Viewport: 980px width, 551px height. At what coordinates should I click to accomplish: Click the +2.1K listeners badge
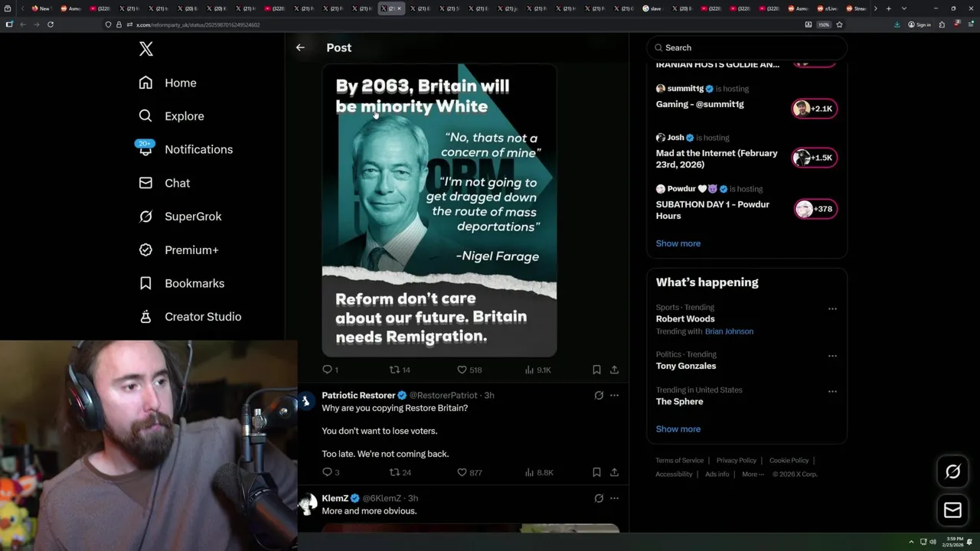[815, 109]
